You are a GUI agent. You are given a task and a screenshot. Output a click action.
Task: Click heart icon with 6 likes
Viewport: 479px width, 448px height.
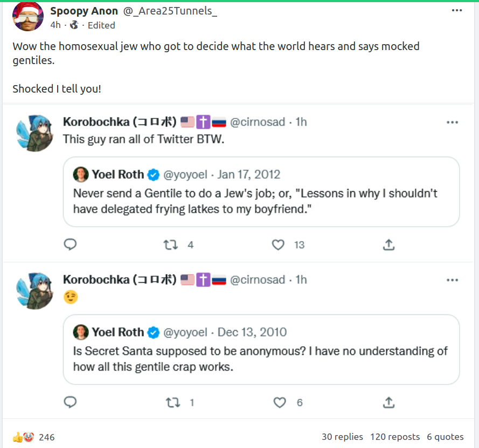[280, 402]
